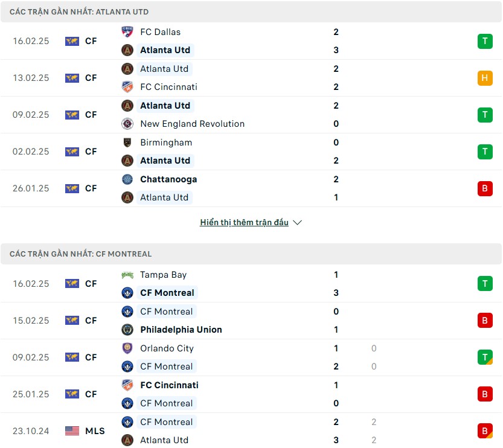Viewport: 503px width, 448px height.
Task: Open 'Hiển thị thêm trận đấu' link
Action: pos(244,222)
